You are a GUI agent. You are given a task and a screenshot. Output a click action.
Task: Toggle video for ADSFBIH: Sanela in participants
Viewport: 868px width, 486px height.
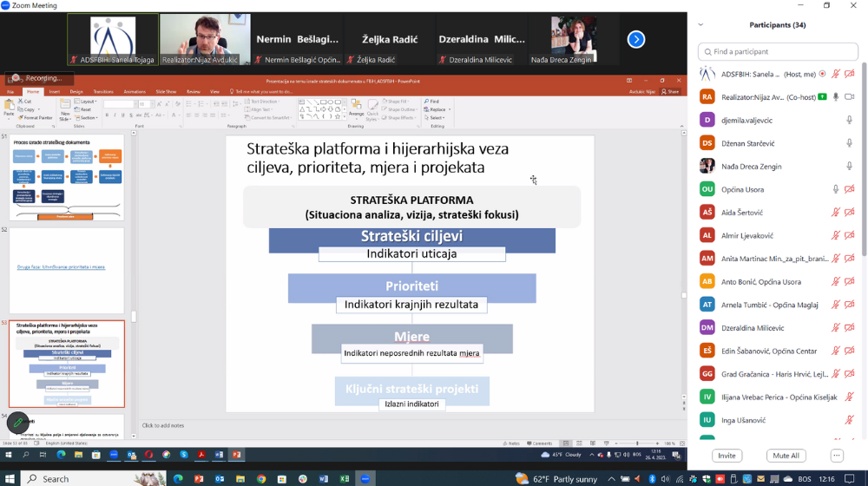[x=850, y=74]
